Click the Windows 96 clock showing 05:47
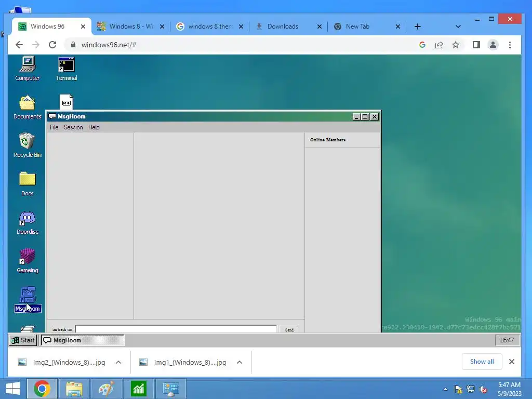 coord(507,340)
